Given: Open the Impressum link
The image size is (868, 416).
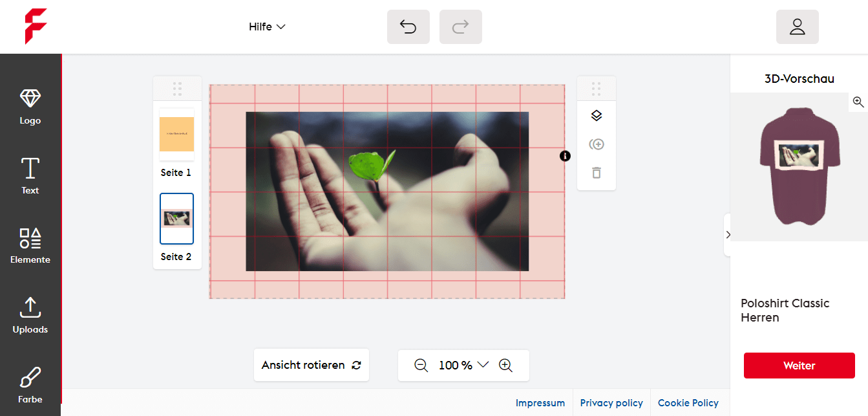Looking at the screenshot, I should [540, 403].
